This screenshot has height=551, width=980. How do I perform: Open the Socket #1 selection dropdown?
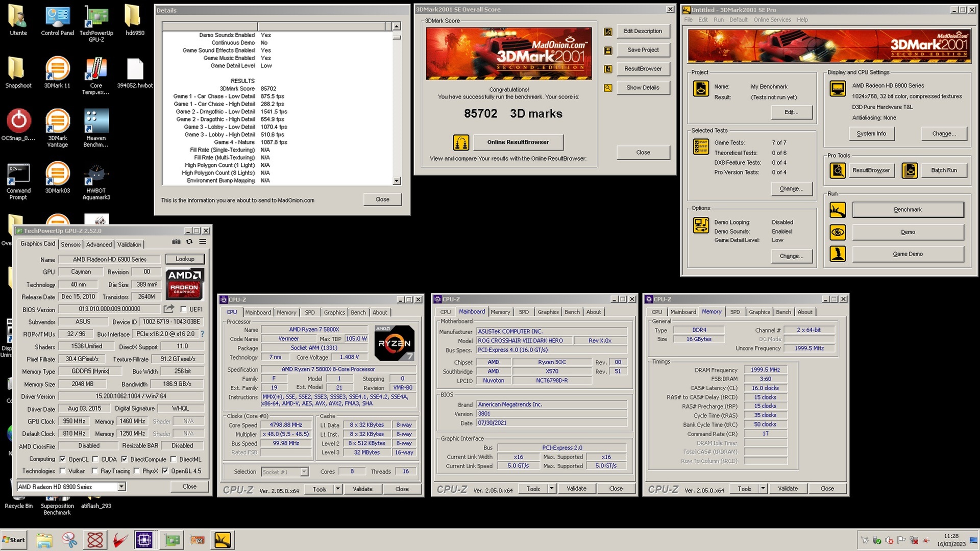point(304,472)
